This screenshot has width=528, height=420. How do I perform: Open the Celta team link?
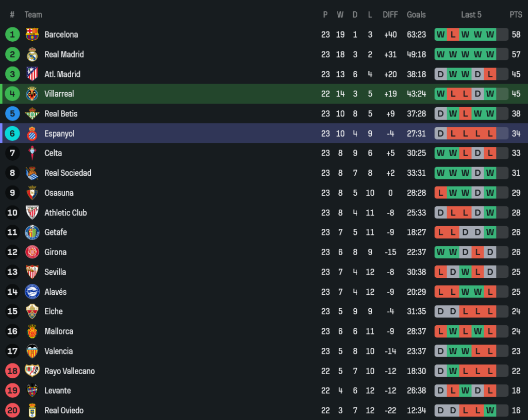click(53, 153)
